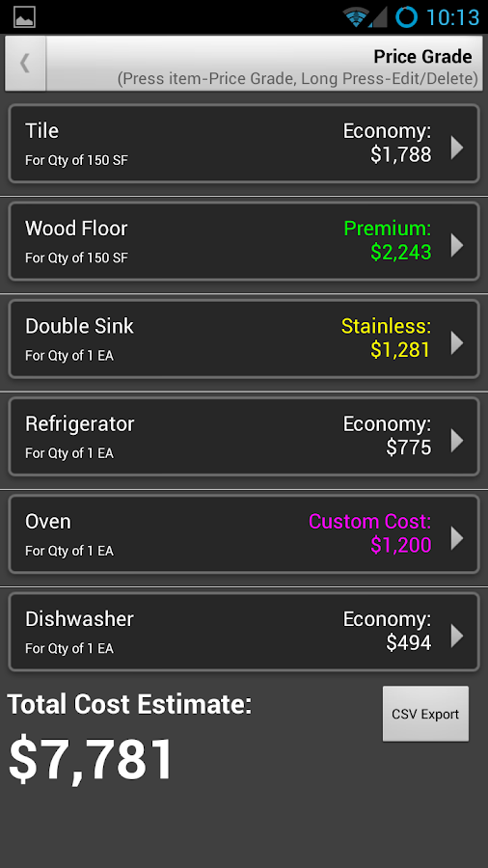Open the Oven row chevron
488x868 pixels.
457,538
